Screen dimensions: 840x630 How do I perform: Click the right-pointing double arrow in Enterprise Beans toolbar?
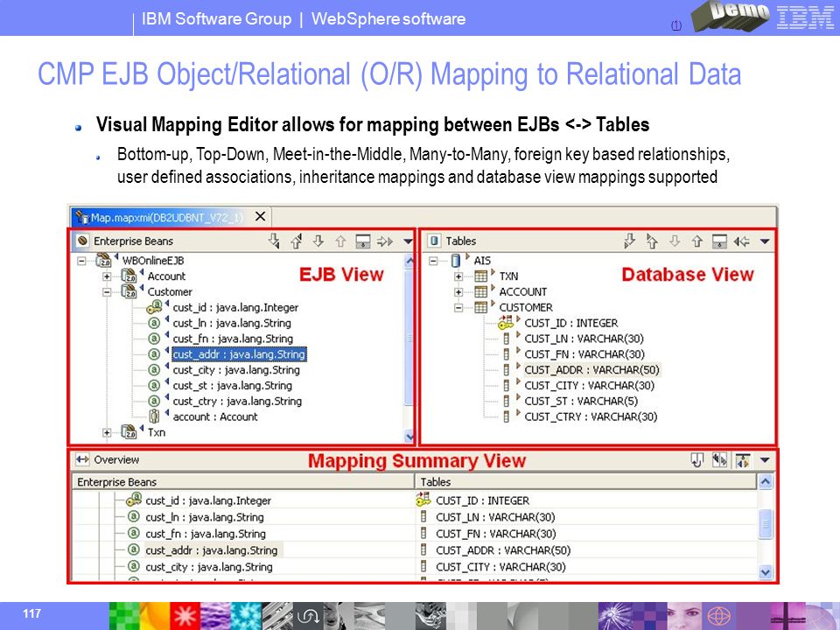point(385,241)
